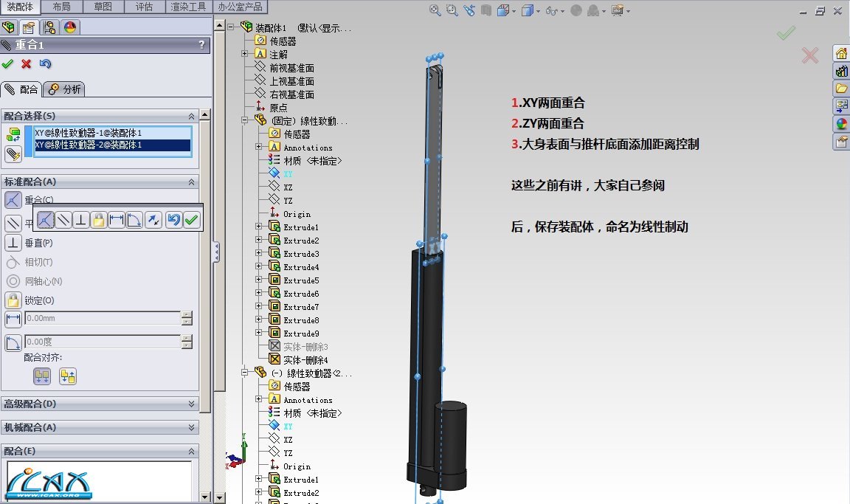Image resolution: width=850 pixels, height=504 pixels.
Task: Click the 0.00mm distance input field
Action: (103, 318)
